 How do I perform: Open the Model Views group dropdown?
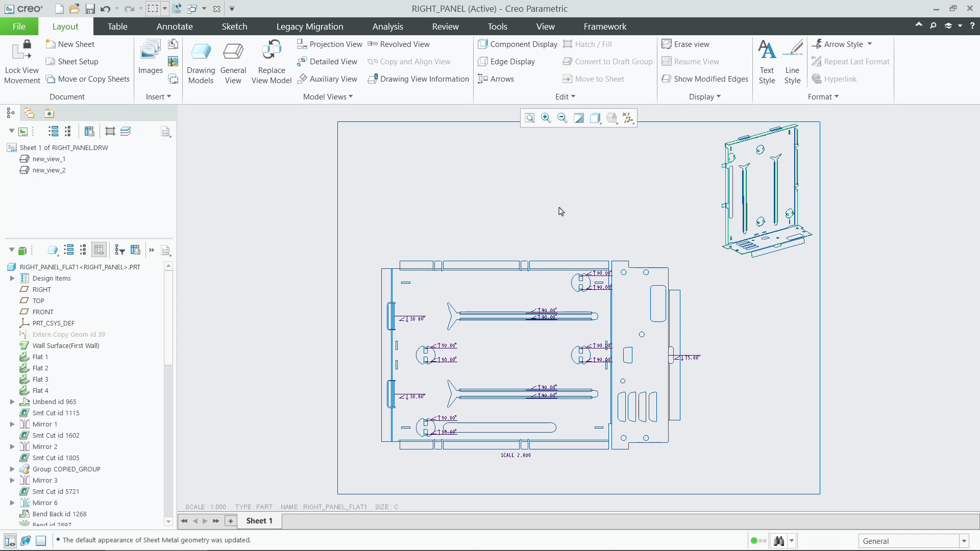click(328, 97)
